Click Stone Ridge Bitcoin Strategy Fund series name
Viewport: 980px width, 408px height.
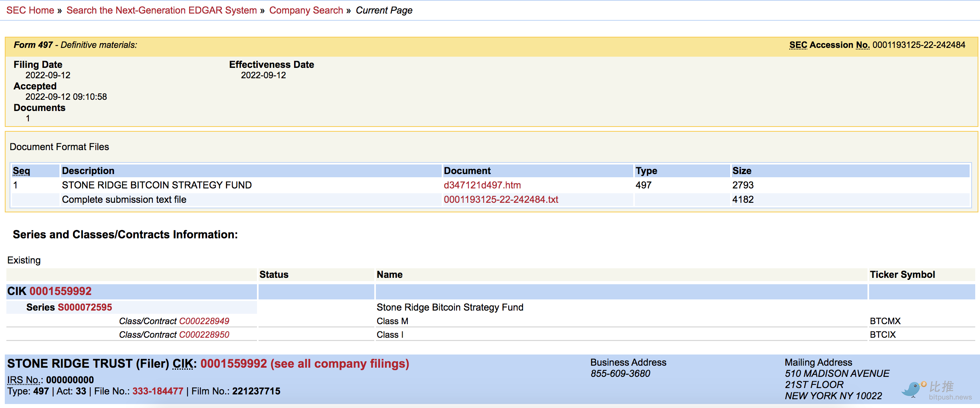450,307
